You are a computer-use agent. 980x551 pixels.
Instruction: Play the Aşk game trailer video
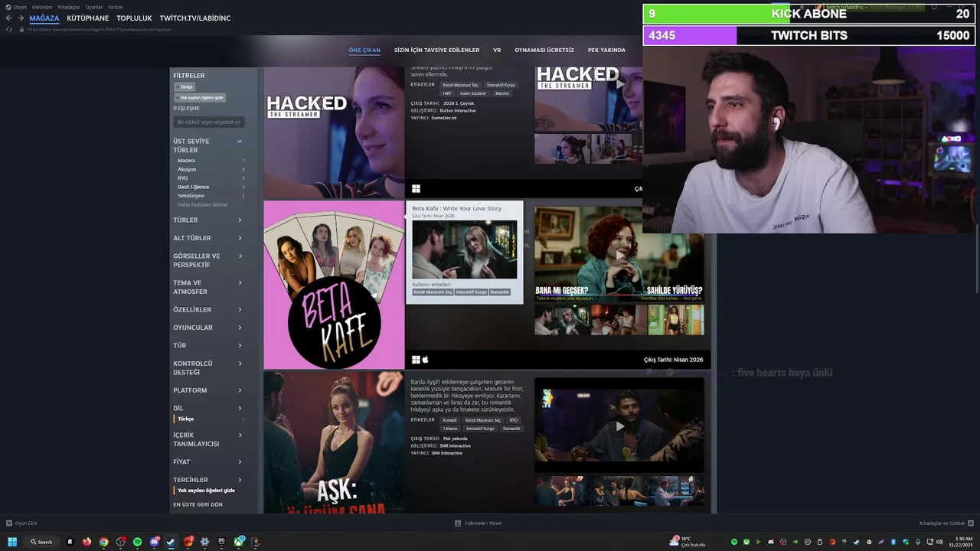click(x=619, y=425)
